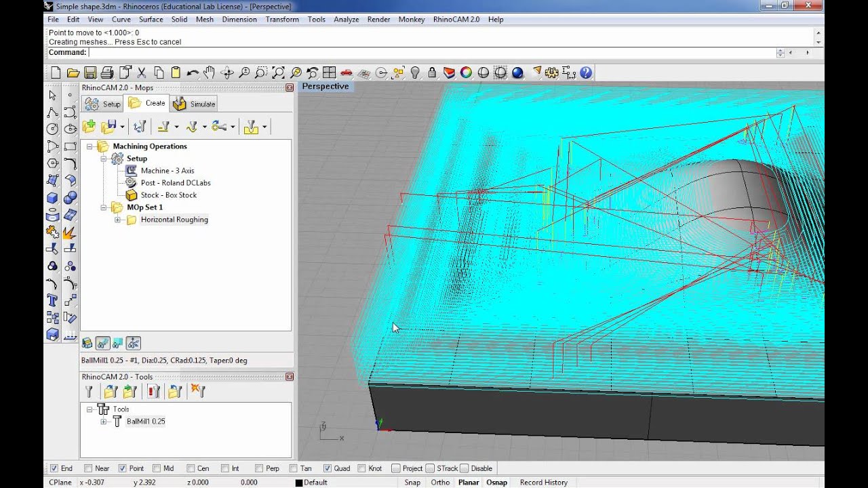The height and width of the screenshot is (488, 868).
Task: Collapse the Setup tree node
Action: 104,159
